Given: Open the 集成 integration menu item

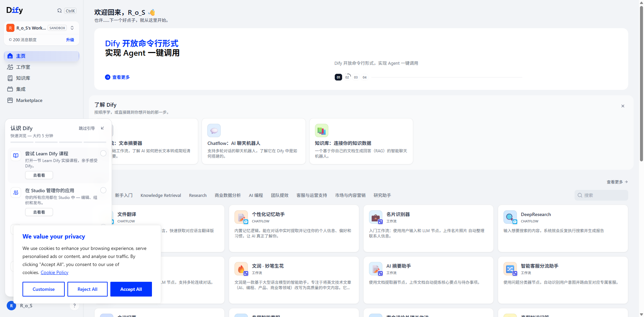Looking at the screenshot, I should 42,89.
